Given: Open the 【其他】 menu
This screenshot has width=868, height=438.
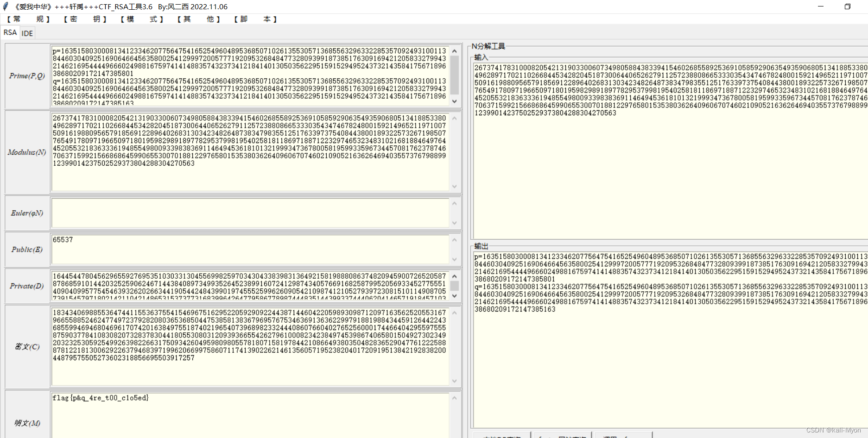Looking at the screenshot, I should coord(198,19).
